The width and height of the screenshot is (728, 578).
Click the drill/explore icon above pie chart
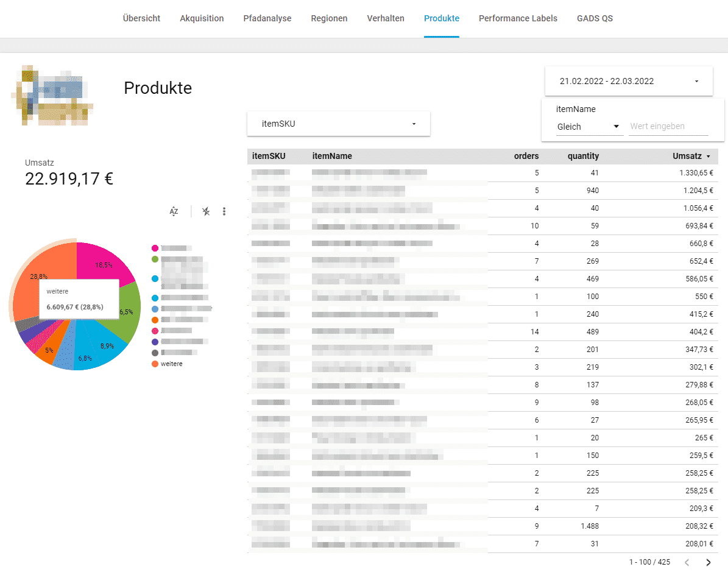coord(206,212)
